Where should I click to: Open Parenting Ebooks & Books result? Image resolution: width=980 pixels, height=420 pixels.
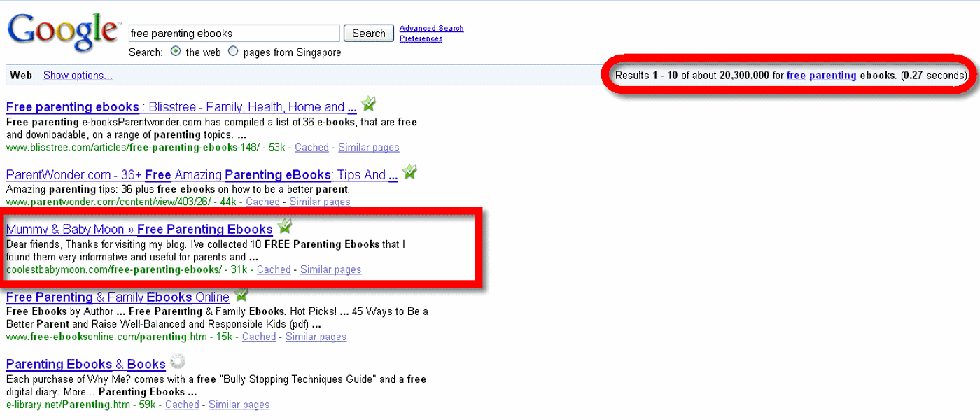coord(86,365)
